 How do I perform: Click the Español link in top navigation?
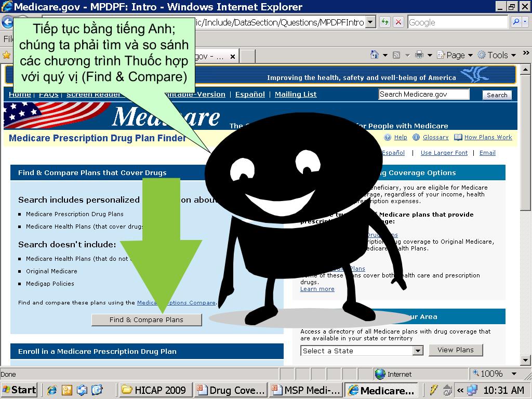pyautogui.click(x=250, y=95)
